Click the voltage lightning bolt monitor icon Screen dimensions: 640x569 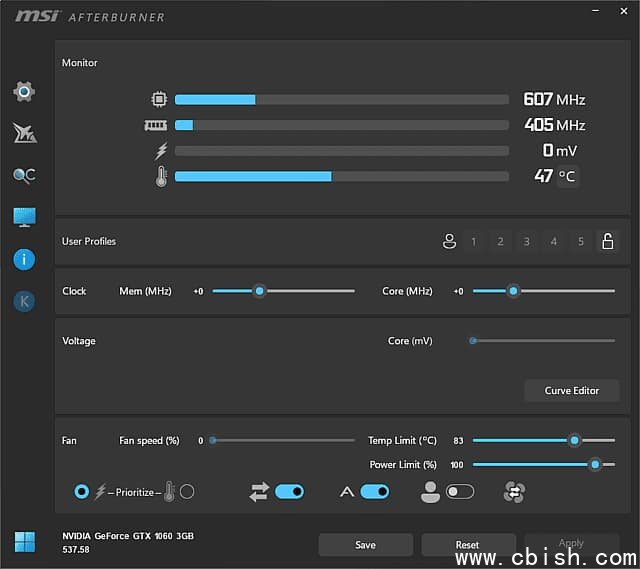(x=161, y=151)
